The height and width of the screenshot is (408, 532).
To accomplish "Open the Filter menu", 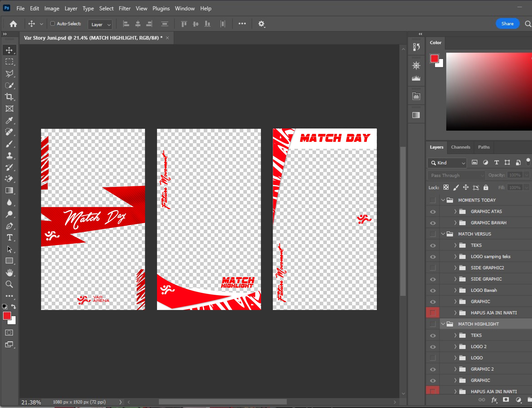I will click(x=124, y=8).
